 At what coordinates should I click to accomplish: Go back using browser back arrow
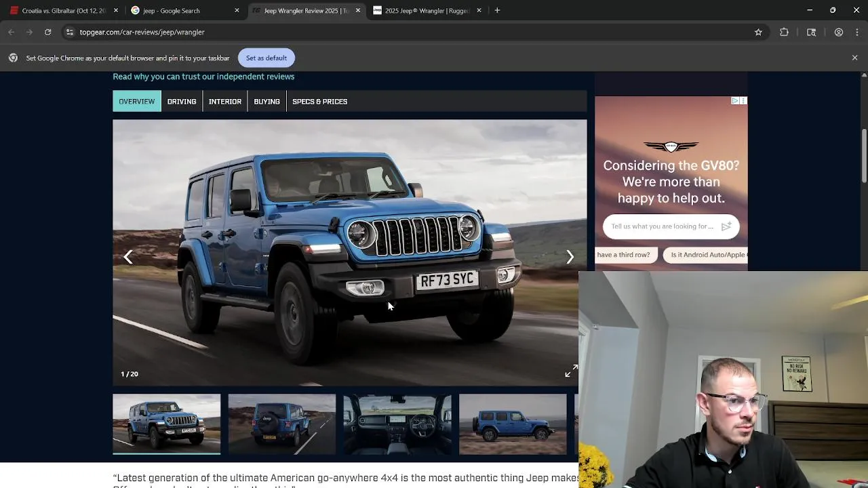coord(11,32)
